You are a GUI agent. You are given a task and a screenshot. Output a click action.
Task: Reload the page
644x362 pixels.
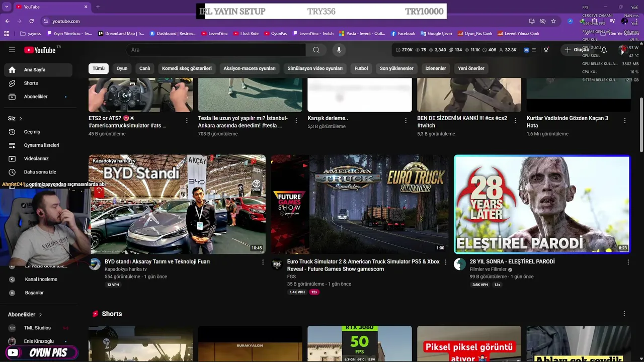31,21
